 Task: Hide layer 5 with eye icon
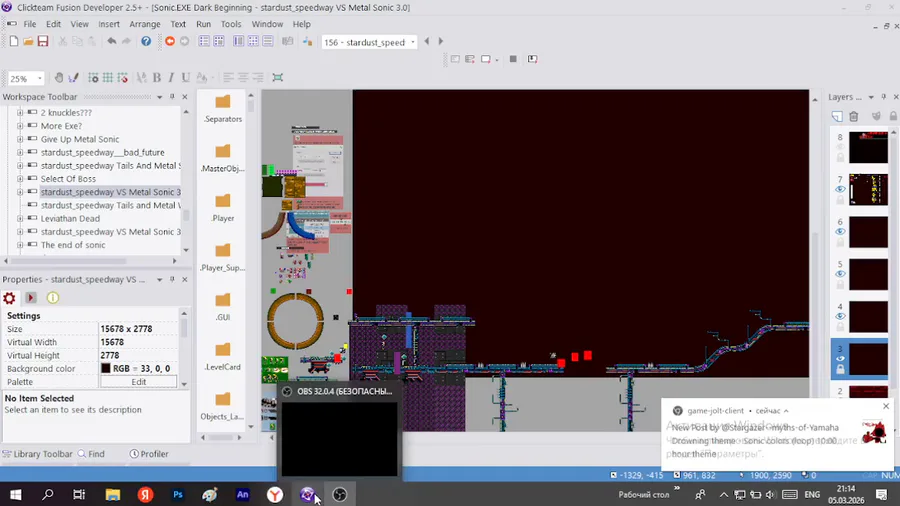[x=840, y=274]
